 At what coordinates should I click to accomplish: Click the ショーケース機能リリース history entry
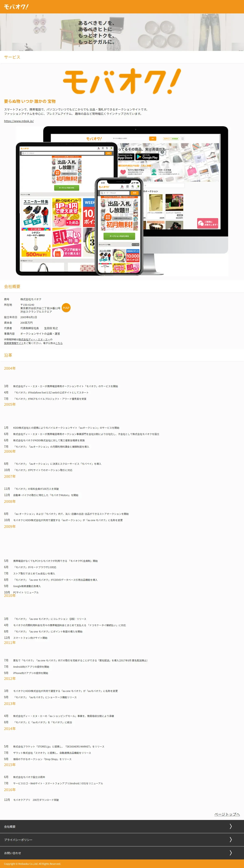click(x=45, y=697)
